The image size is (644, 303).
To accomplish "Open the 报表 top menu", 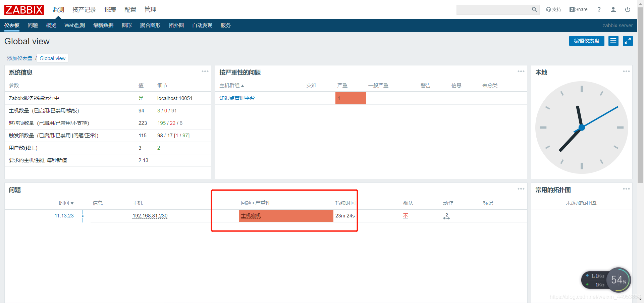I will click(x=110, y=10).
